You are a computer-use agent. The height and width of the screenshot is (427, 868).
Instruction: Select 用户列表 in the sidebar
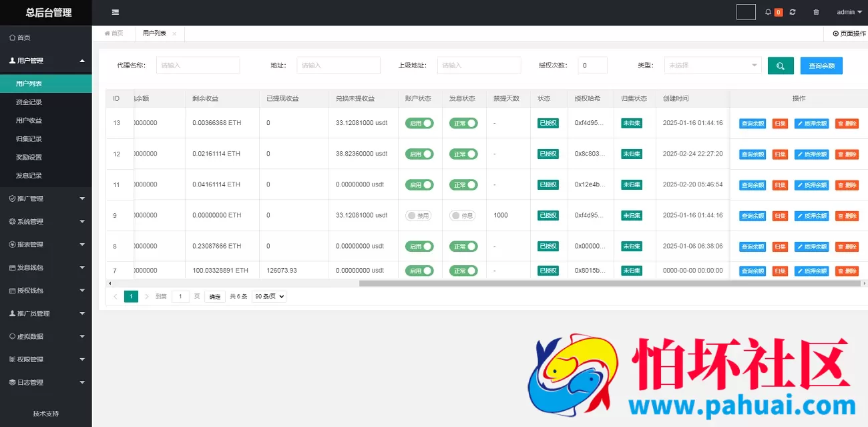coord(46,84)
